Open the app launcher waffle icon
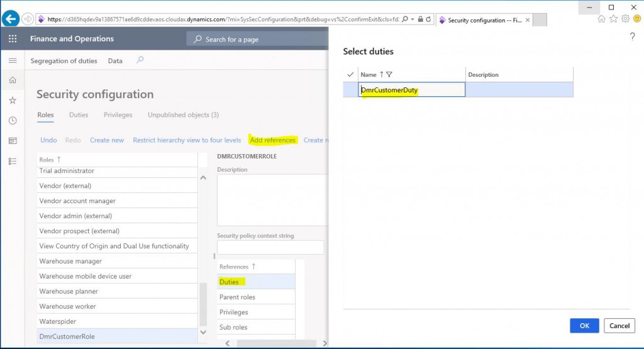The height and width of the screenshot is (349, 644). pyautogui.click(x=13, y=38)
